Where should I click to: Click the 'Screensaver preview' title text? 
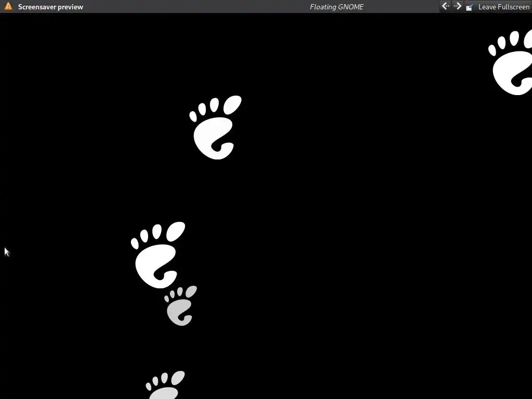tap(50, 7)
